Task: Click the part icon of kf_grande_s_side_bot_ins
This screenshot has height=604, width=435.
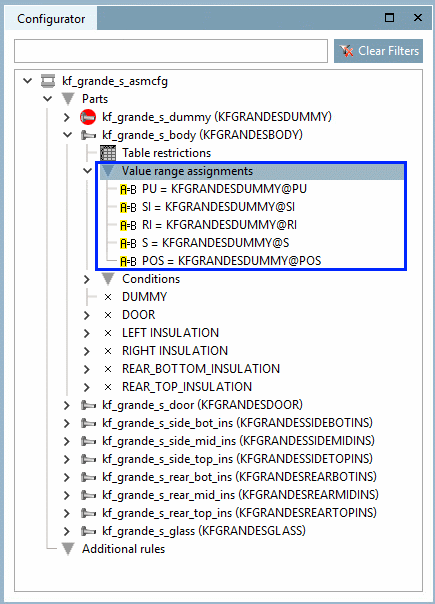Action: [x=88, y=423]
